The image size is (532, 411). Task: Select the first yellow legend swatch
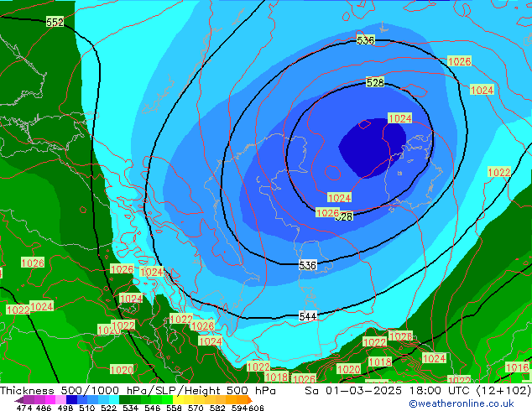[x=178, y=399]
